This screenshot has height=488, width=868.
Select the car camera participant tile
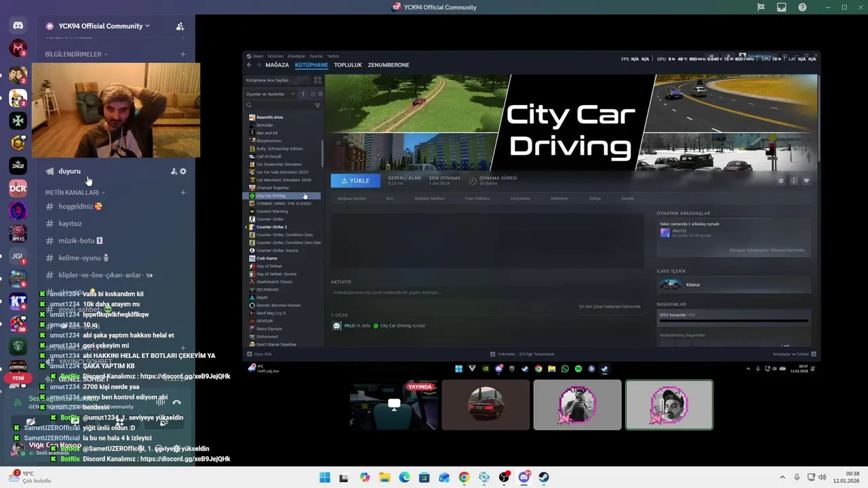(486, 405)
